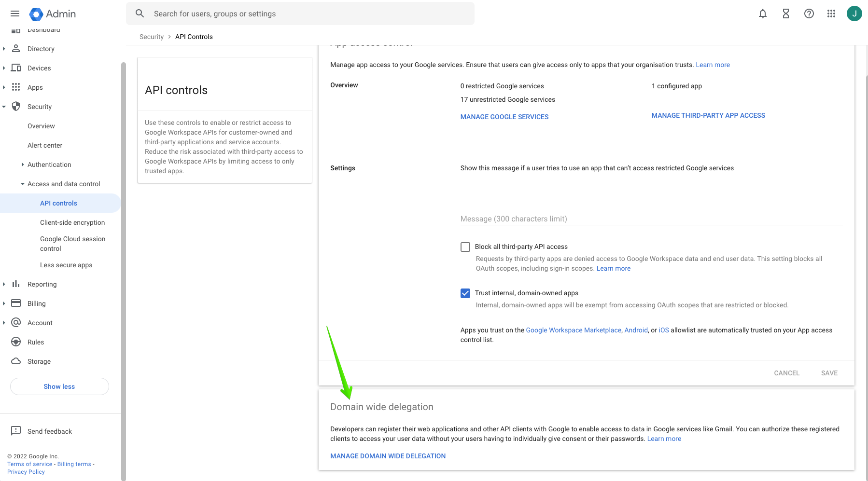Click the Account at-sign icon
Image resolution: width=868 pixels, height=481 pixels.
coord(16,322)
